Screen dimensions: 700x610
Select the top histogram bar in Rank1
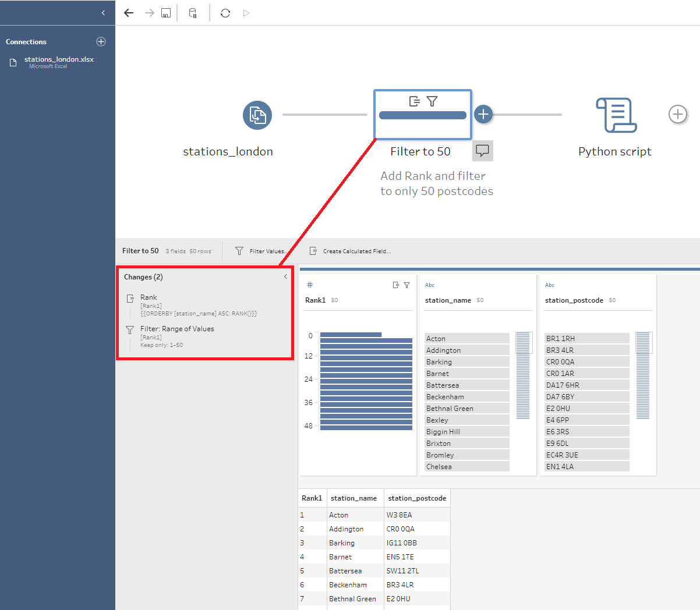[351, 335]
